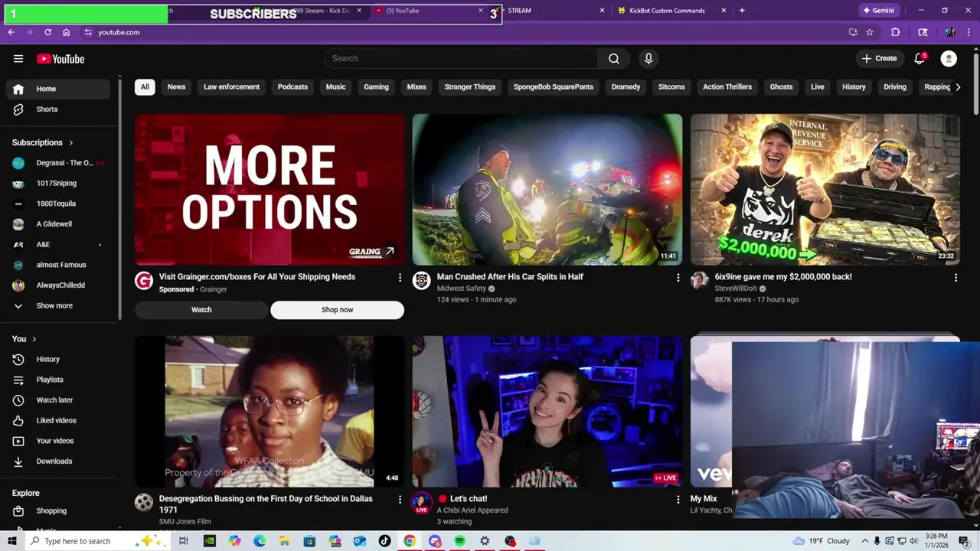Expand the You section header

[x=24, y=339]
